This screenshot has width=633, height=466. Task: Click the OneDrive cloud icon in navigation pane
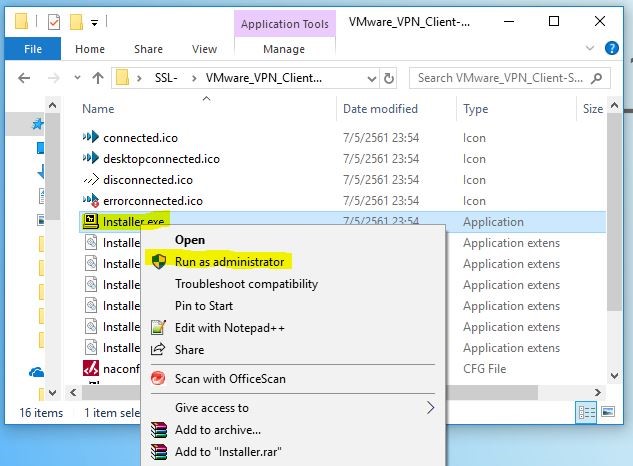pos(36,372)
